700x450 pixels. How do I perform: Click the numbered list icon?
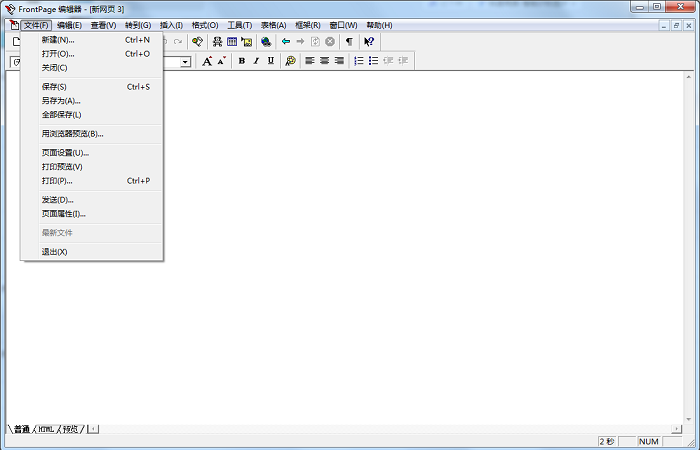click(359, 61)
